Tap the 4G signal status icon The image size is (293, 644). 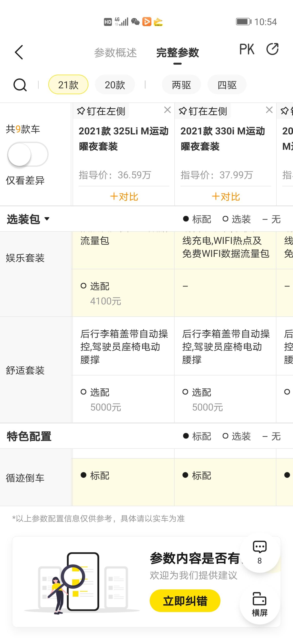pyautogui.click(x=121, y=21)
